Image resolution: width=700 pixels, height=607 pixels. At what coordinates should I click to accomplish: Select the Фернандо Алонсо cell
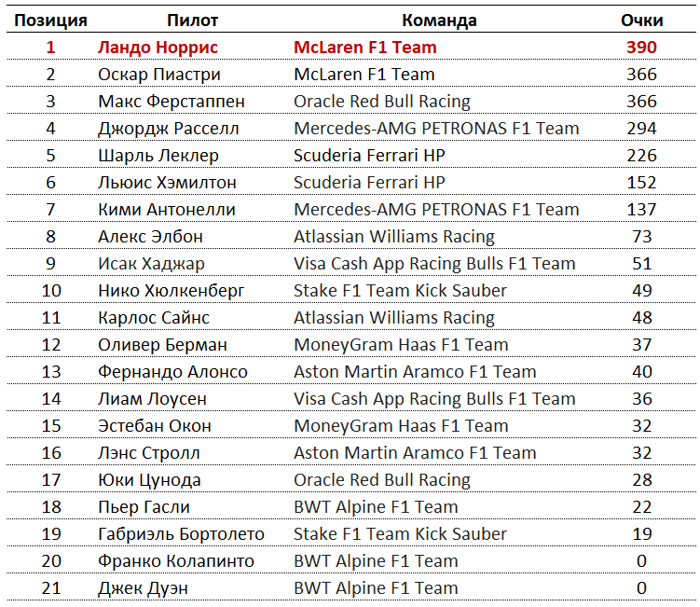click(x=172, y=372)
